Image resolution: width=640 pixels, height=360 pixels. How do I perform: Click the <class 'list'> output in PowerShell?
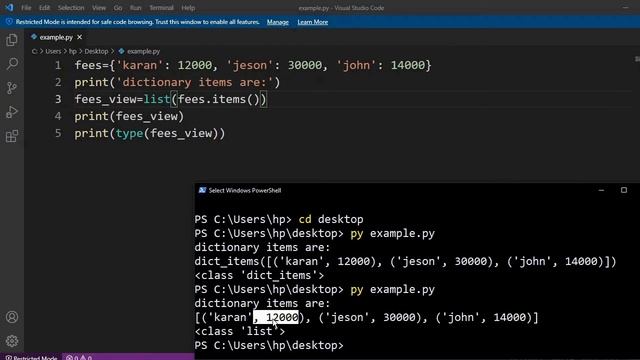pyautogui.click(x=240, y=331)
